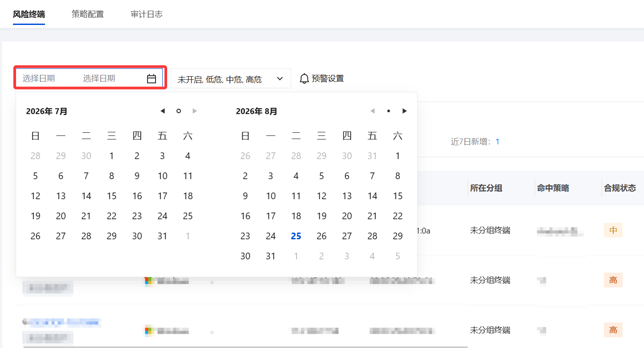Click the calendar icon in date field
Screen dimensions: 644x348
pos(152,79)
